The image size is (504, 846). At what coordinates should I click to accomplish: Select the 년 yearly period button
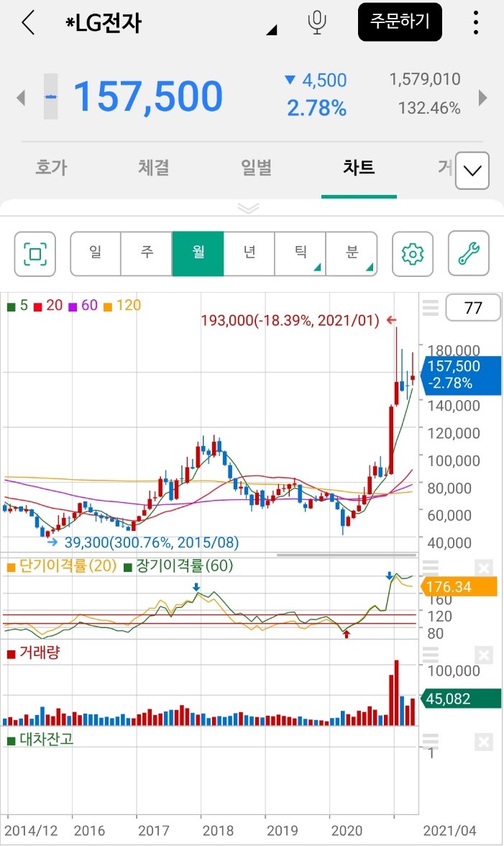(249, 253)
